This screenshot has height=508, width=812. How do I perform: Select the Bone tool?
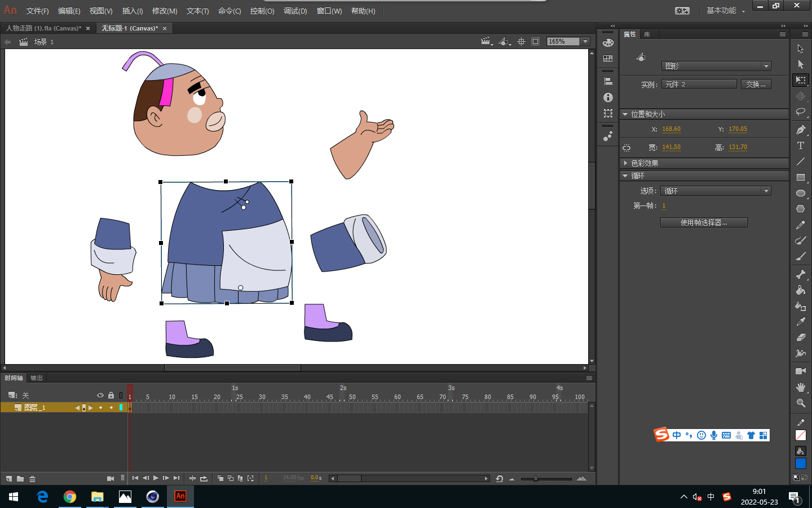[x=800, y=274]
